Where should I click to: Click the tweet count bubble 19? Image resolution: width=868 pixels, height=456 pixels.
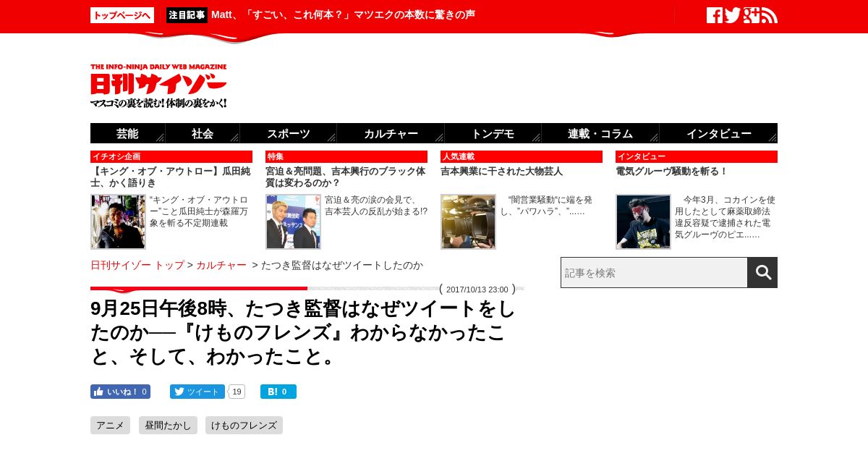coord(237,392)
